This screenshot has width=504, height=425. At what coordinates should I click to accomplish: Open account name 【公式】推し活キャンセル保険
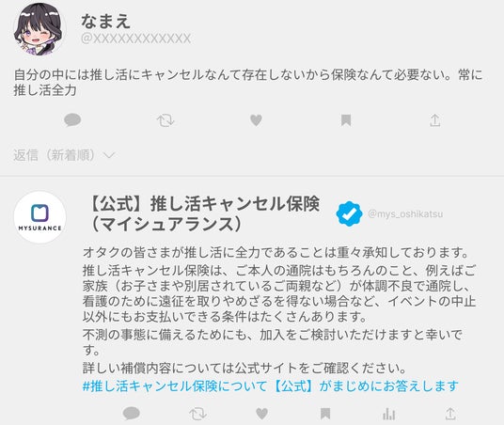[x=205, y=203]
